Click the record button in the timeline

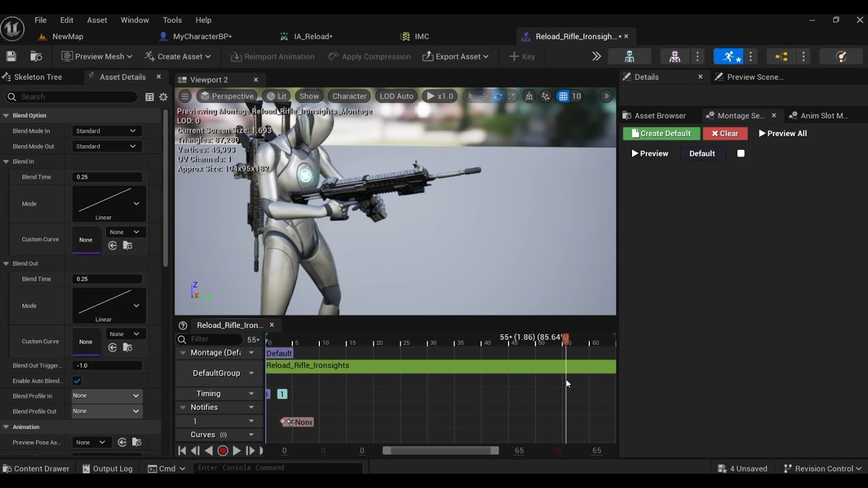[x=222, y=451]
